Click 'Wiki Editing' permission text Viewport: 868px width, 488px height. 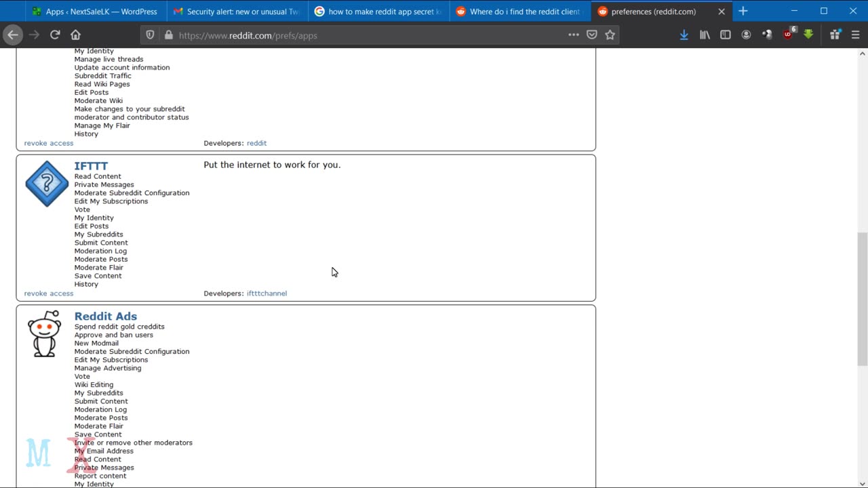pos(94,385)
